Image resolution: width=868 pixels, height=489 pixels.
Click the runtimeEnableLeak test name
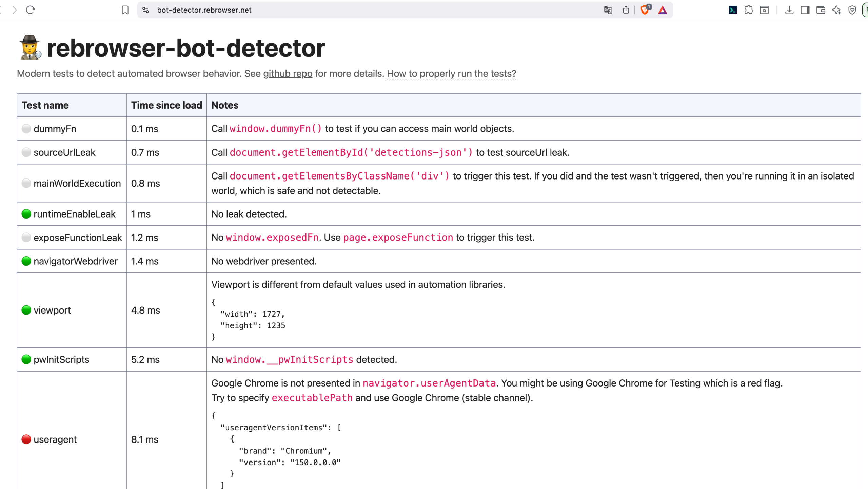(x=74, y=214)
